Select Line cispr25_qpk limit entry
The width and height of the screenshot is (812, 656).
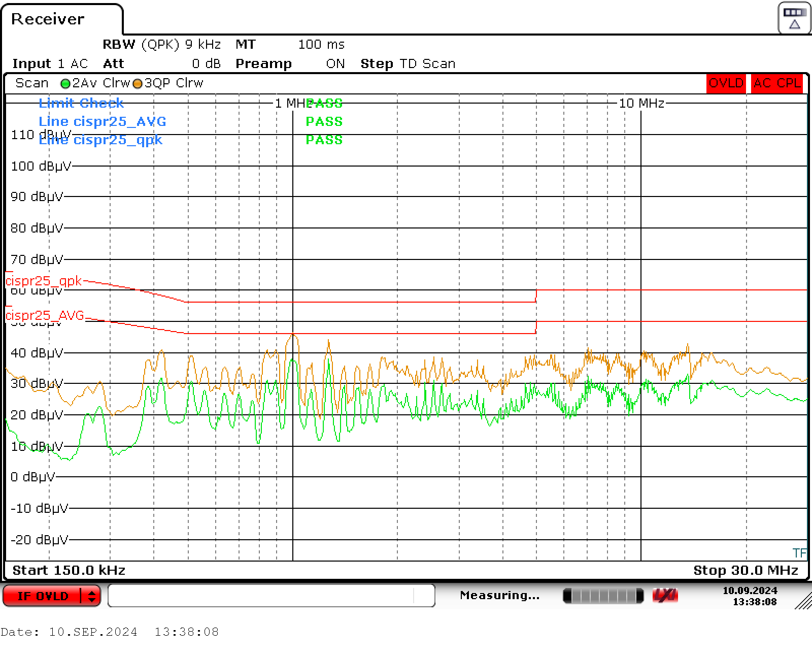point(100,140)
